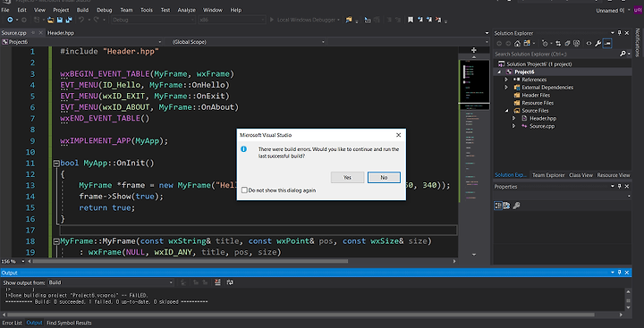Screen dimensions: 644x328
Task: Click the code minimap overview
Action: click(x=473, y=131)
